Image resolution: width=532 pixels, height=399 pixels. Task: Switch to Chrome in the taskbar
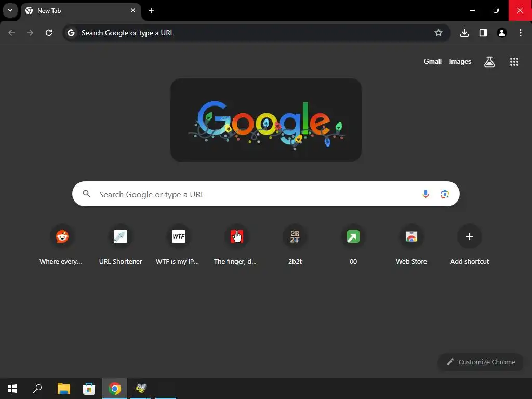[115, 389]
